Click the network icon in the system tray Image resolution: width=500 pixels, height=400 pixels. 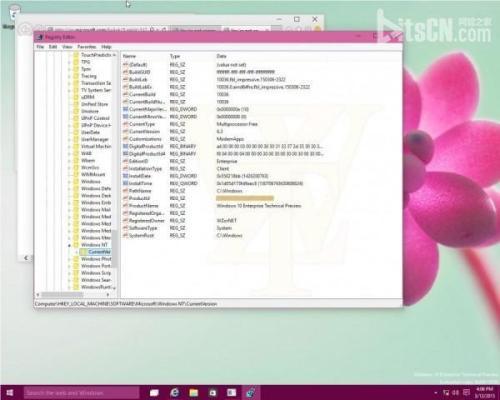point(446,392)
